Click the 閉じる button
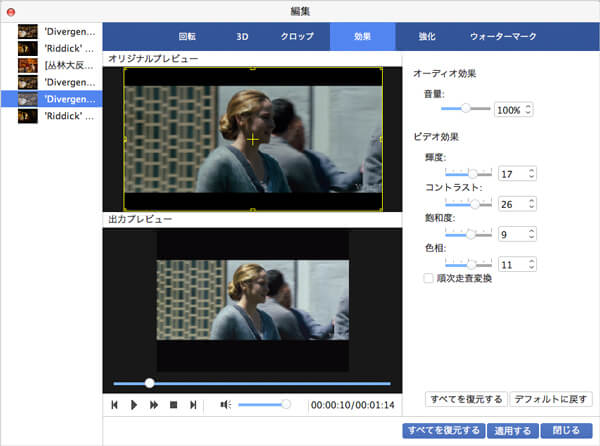The width and height of the screenshot is (600, 446). pos(566,431)
